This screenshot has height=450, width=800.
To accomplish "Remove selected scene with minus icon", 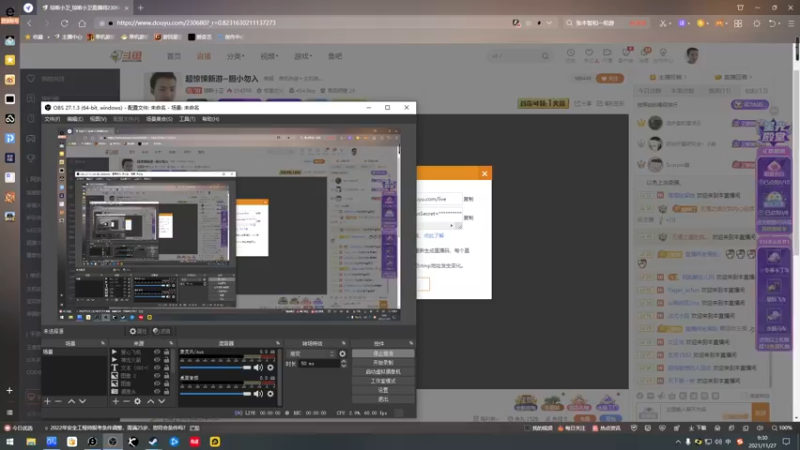I will tap(58, 402).
